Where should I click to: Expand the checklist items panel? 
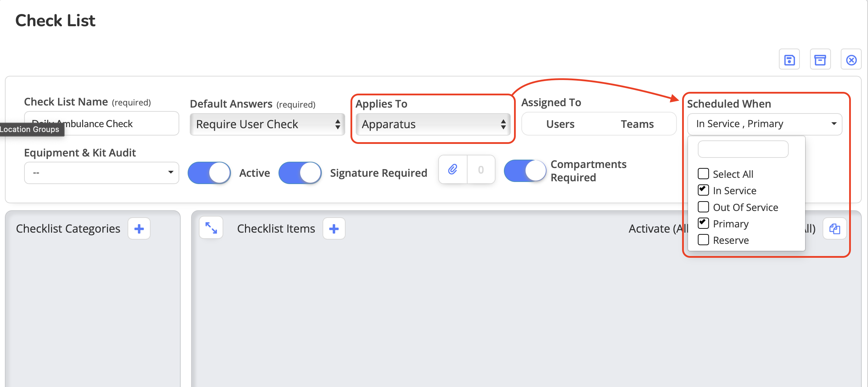click(211, 228)
